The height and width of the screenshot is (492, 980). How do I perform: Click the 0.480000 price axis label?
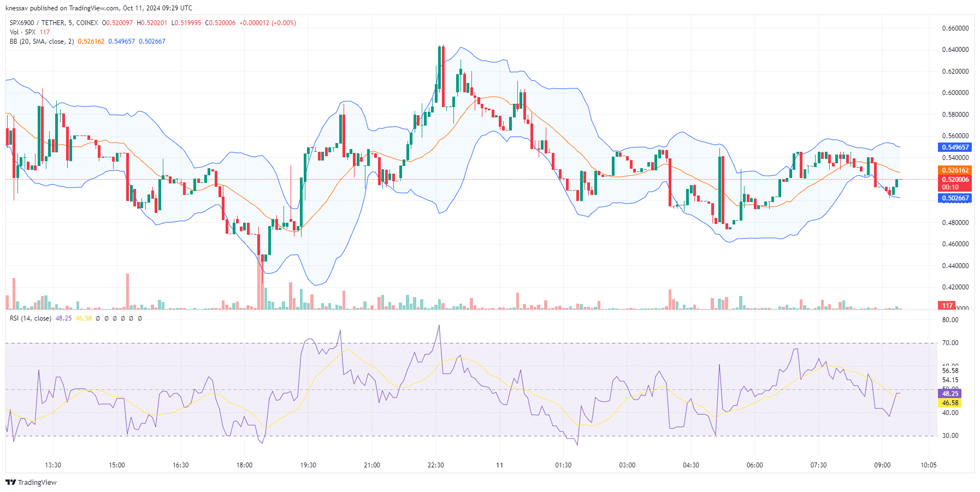955,223
